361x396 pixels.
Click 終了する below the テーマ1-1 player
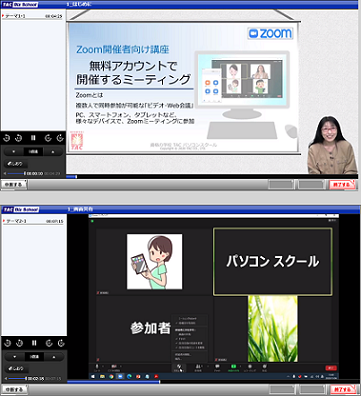point(342,185)
